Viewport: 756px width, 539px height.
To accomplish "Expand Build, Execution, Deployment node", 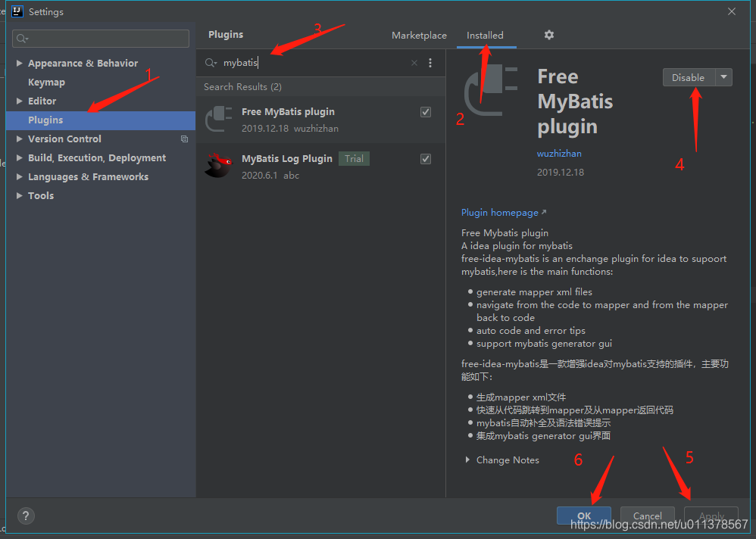I will tap(19, 157).
